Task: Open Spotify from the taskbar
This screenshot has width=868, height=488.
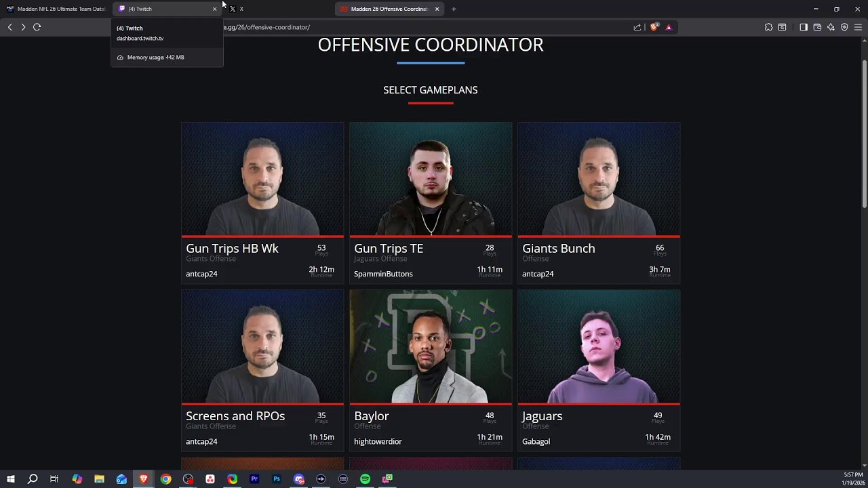Action: [x=365, y=479]
